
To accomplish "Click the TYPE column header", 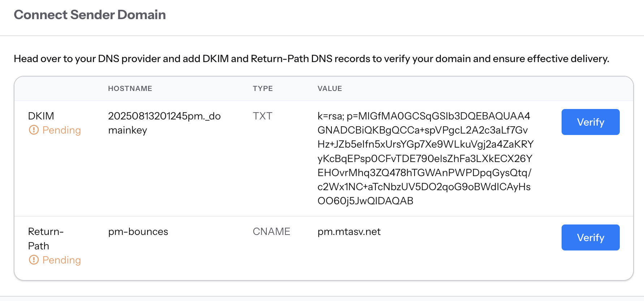I will [263, 88].
